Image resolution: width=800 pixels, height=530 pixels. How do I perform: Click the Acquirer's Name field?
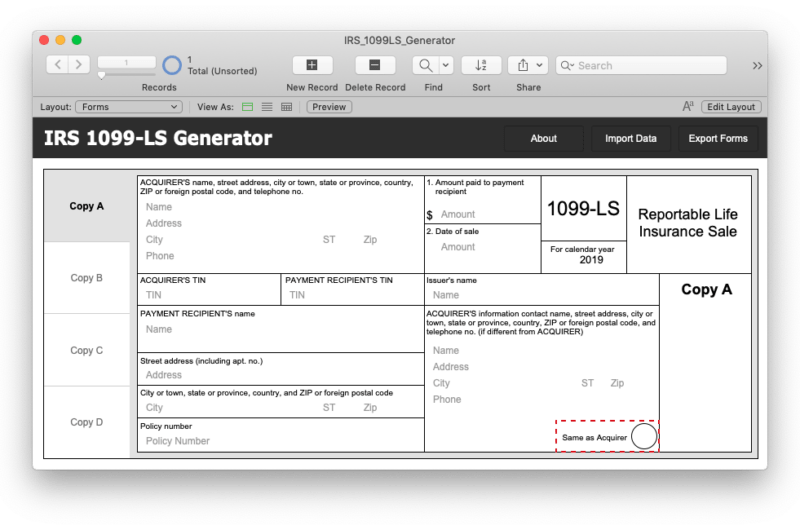coord(281,207)
